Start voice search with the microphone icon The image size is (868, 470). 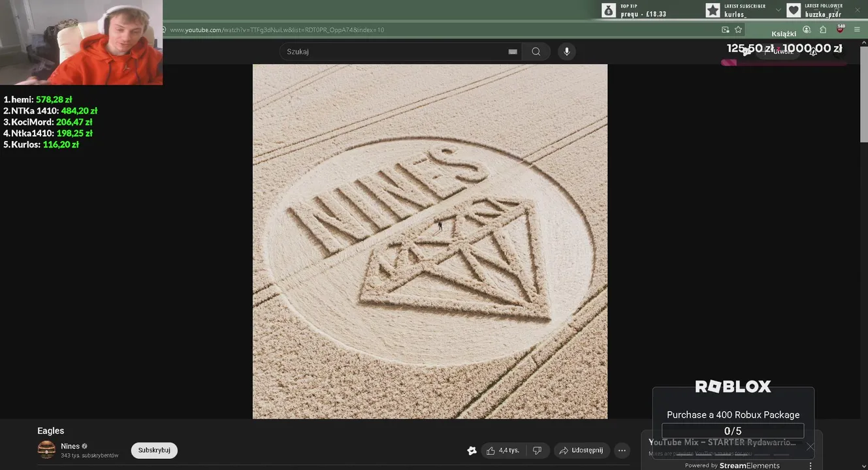click(566, 52)
